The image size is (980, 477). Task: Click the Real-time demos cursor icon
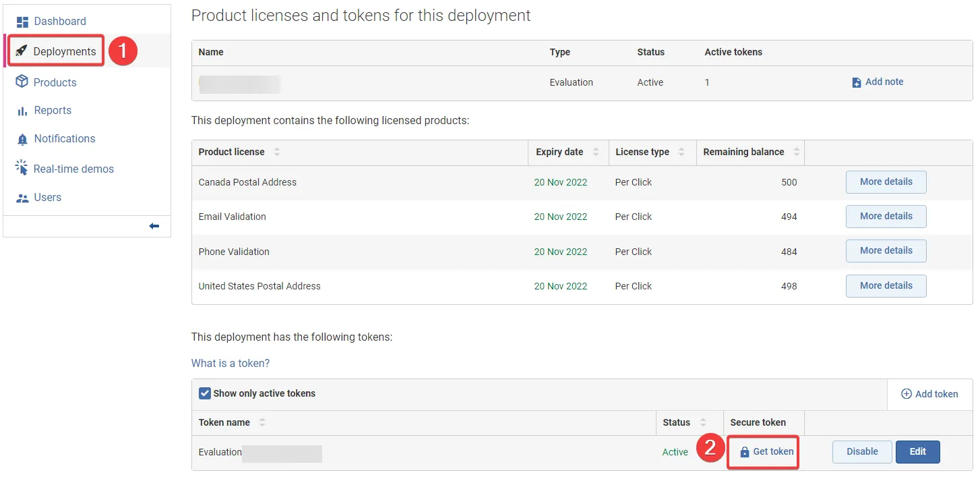22,169
